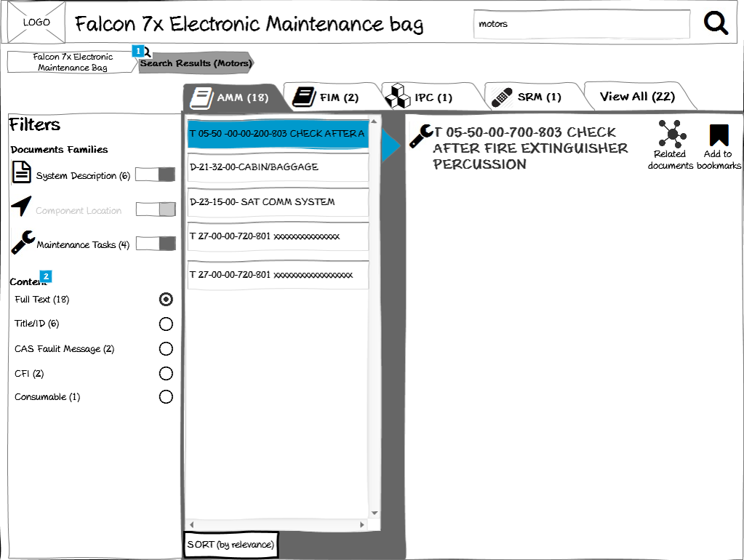Click the System Description document icon

[x=23, y=173]
